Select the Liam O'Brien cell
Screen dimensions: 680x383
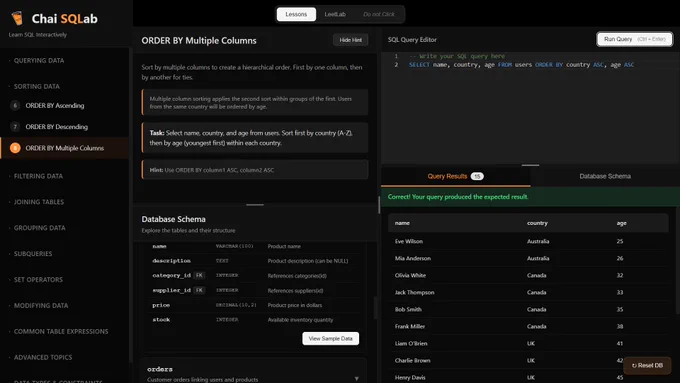[x=411, y=343]
